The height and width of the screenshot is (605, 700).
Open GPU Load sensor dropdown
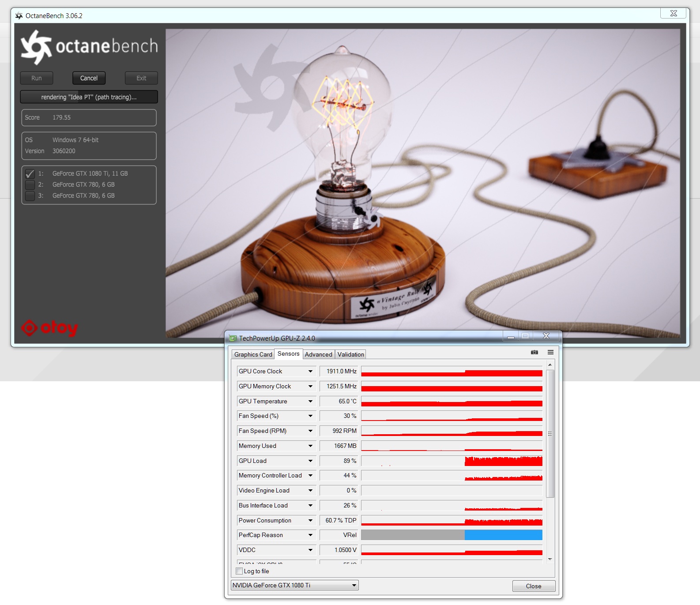tap(311, 461)
